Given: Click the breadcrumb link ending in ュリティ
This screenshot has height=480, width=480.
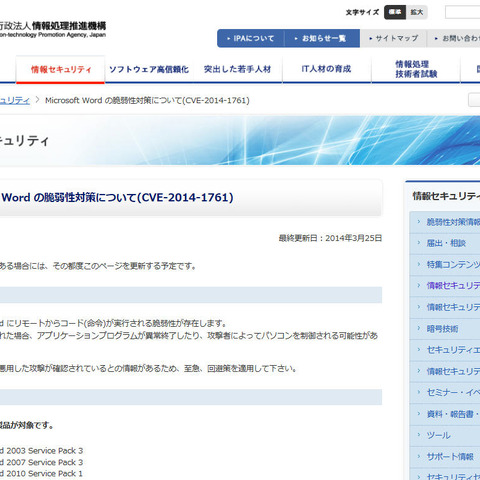Looking at the screenshot, I should click(x=15, y=100).
